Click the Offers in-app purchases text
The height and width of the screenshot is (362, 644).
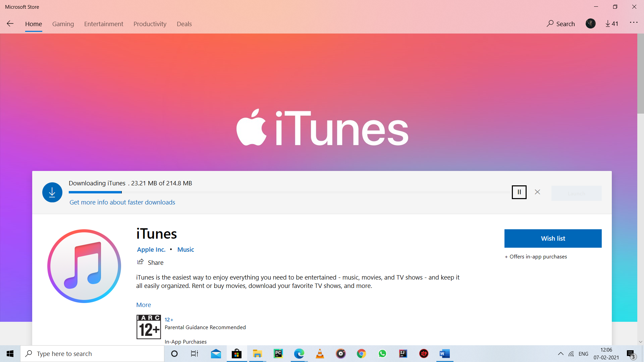click(x=536, y=257)
